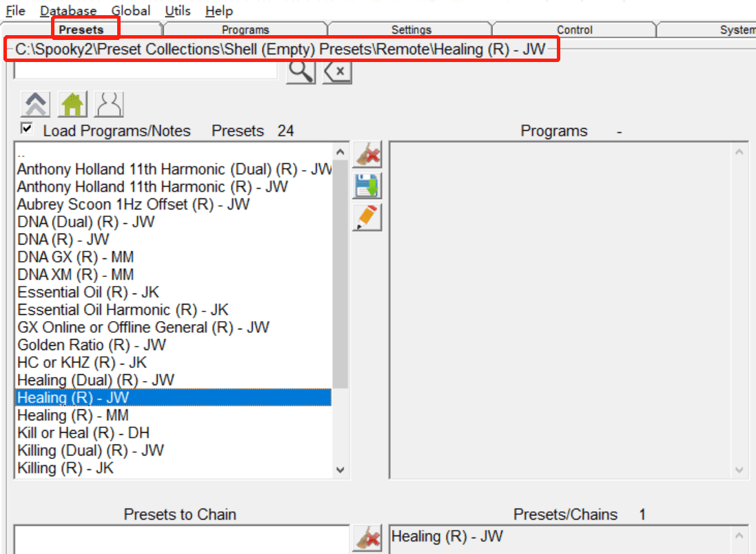Click the '..' parent directory entry

click(x=21, y=154)
